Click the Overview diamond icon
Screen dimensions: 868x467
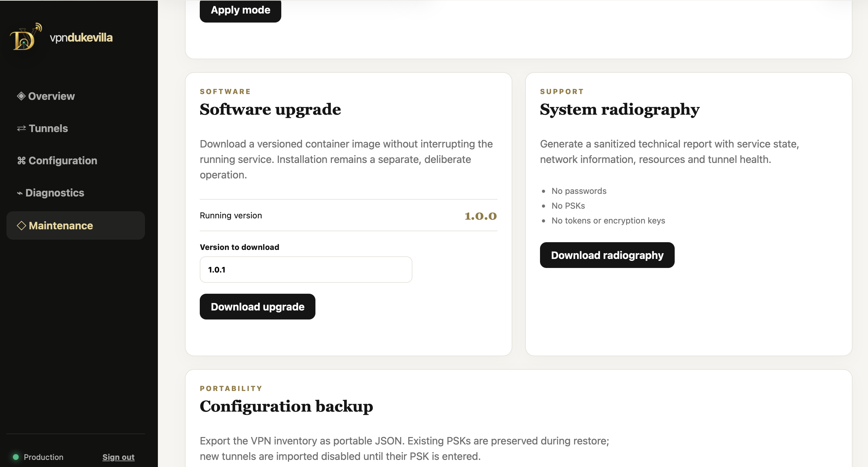tap(21, 96)
